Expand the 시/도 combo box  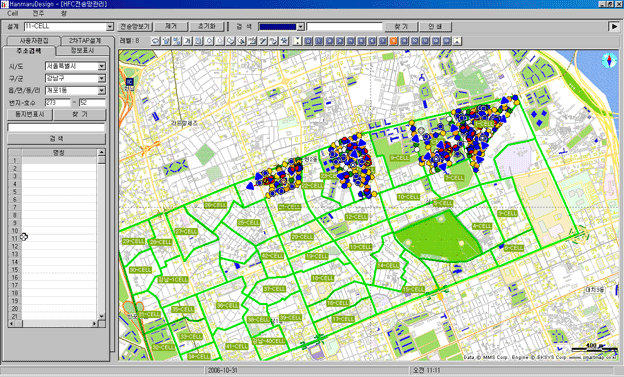tap(101, 66)
